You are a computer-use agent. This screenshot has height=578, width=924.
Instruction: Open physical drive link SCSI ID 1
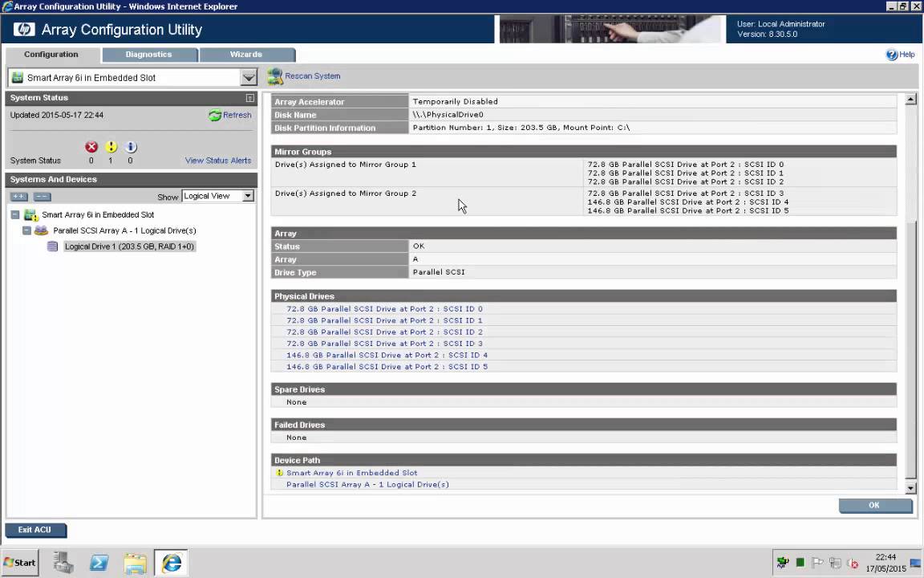384,320
